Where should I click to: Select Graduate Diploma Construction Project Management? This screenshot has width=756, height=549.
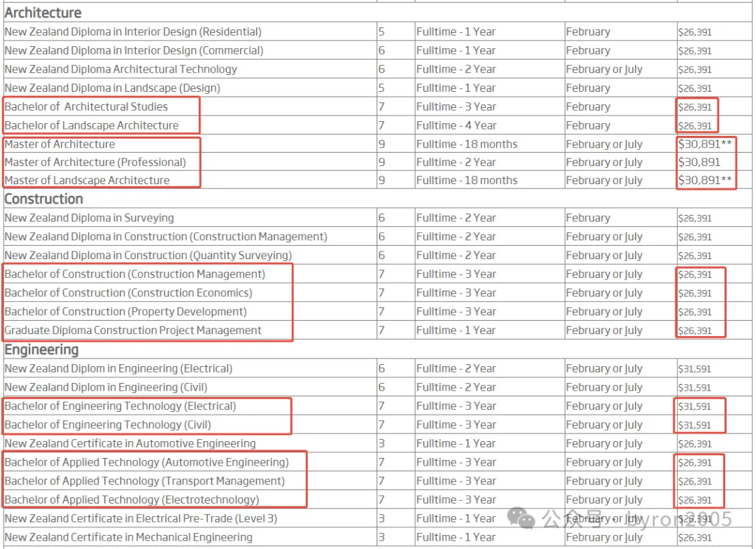133,331
